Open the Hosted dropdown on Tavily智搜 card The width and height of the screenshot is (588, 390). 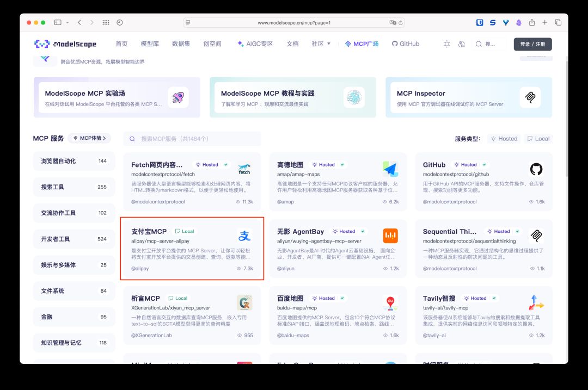[477, 298]
